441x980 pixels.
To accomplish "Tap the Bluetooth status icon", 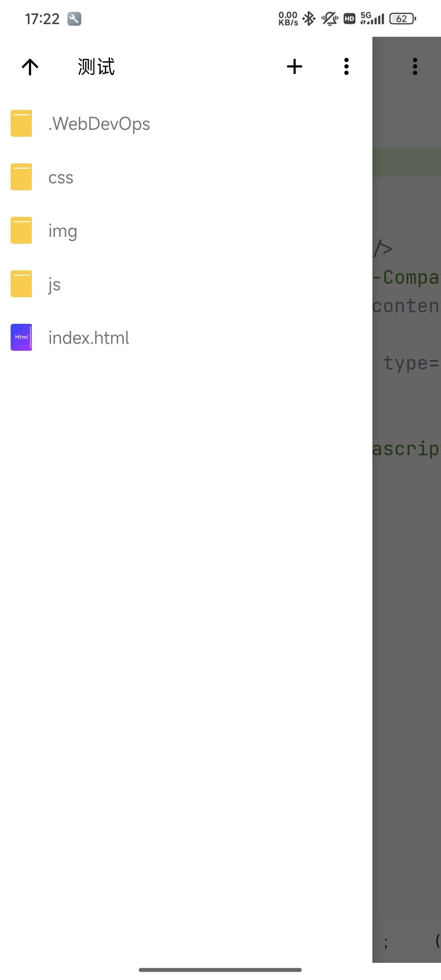I will click(x=309, y=19).
